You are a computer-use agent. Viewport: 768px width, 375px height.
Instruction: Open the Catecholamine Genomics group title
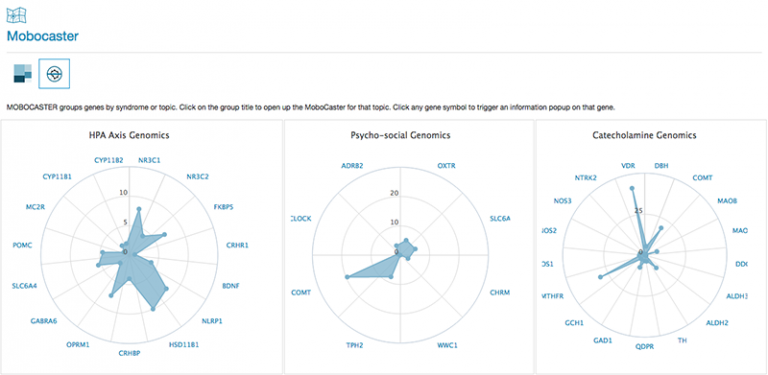click(x=644, y=135)
